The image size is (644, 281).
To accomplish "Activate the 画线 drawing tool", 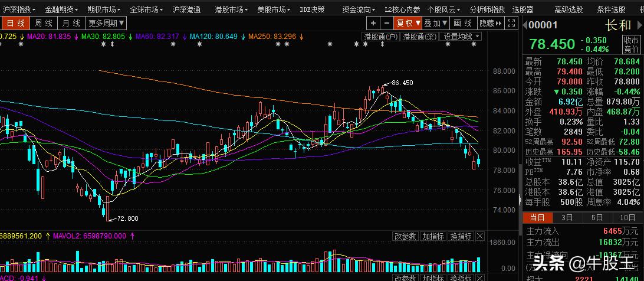I will pyautogui.click(x=463, y=23).
